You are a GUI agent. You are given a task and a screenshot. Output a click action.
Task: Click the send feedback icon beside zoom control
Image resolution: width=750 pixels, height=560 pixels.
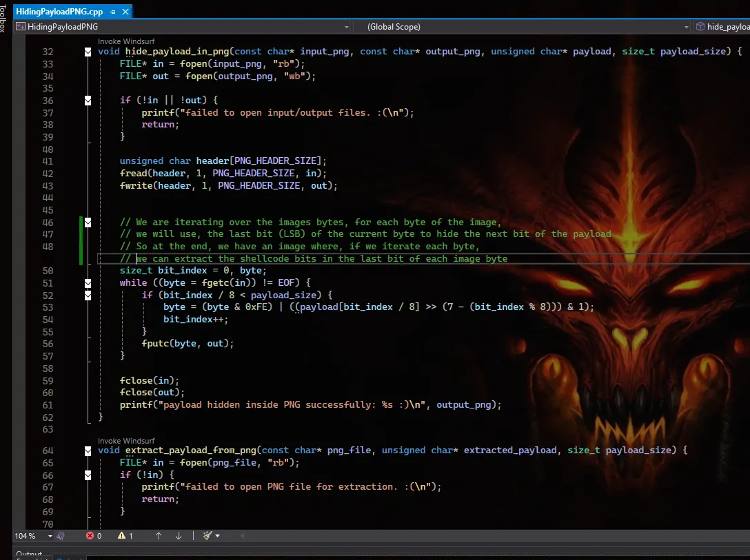(x=62, y=535)
